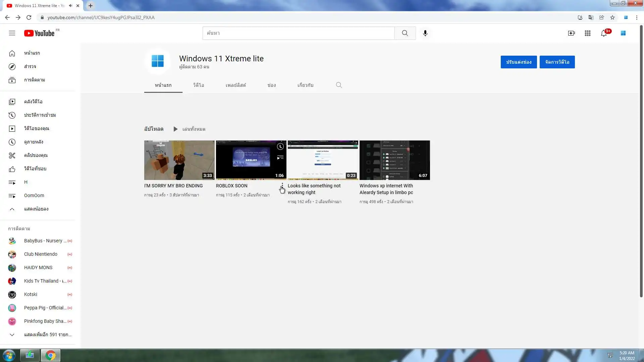Screen dimensions: 644x362
Task: Collapse sidebar with แสดงน้อยลง
Action: (36, 209)
